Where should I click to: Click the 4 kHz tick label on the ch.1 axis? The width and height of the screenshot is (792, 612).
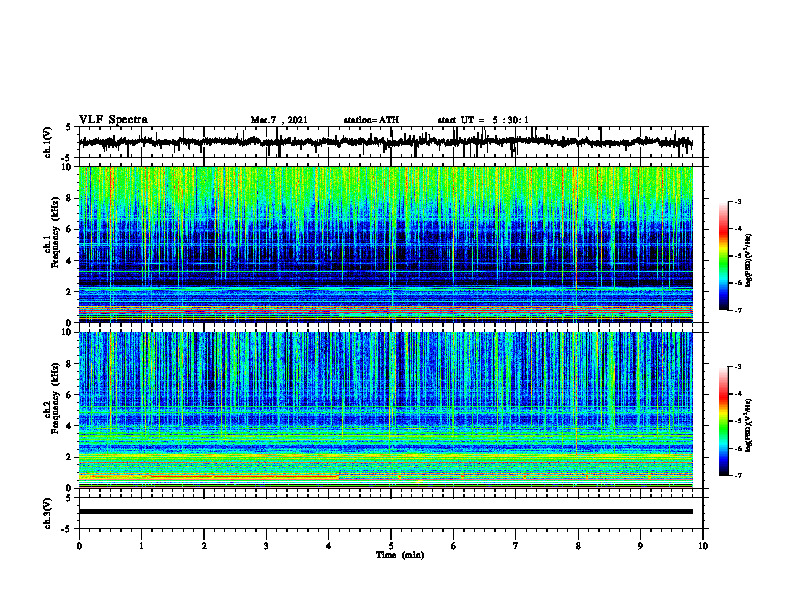(70, 261)
